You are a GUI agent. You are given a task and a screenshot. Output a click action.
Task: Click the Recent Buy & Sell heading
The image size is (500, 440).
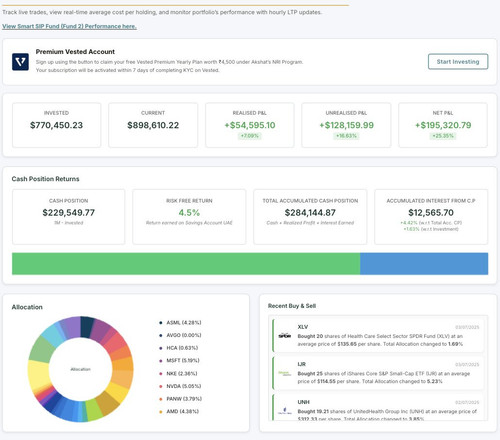[292, 306]
